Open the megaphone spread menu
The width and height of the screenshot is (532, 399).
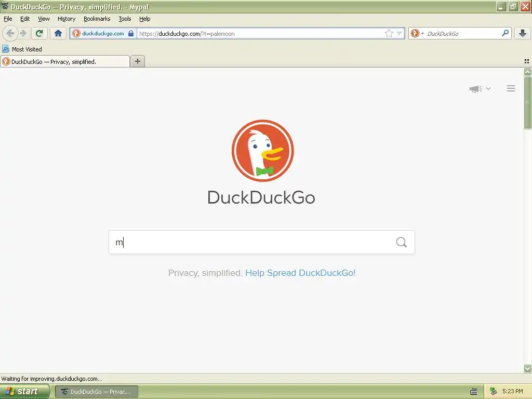coord(475,89)
